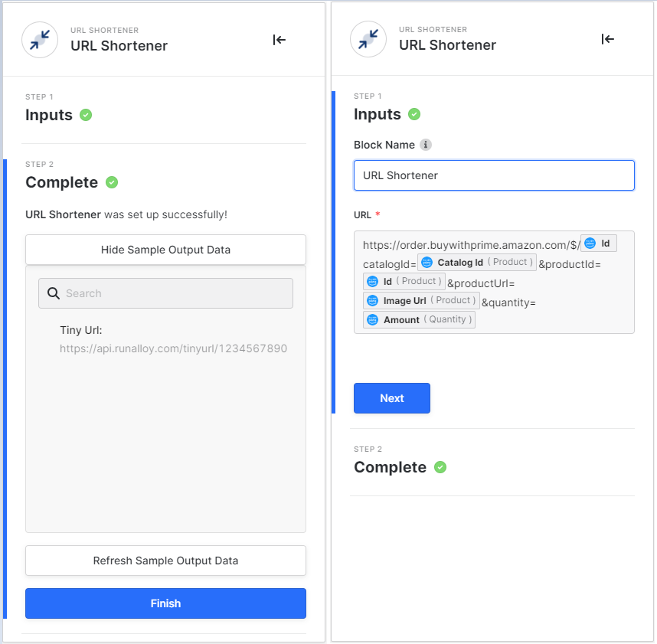Edit the Block Name text field
The image size is (657, 644).
(494, 175)
